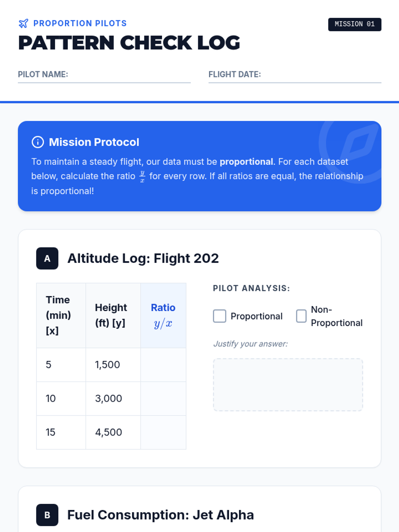Click the Ratio y/x column header
Screen dimensions: 399x532
163,316
